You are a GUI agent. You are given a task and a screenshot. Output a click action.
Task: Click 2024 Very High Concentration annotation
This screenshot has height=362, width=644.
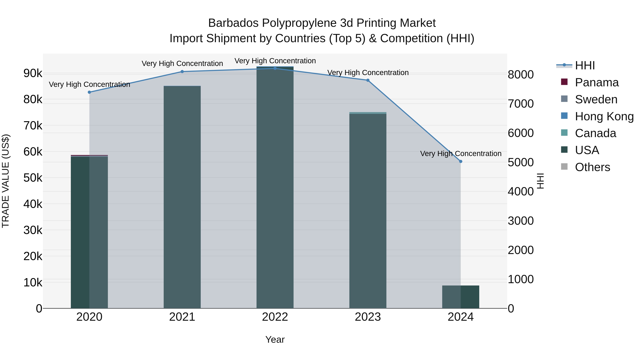tap(461, 153)
